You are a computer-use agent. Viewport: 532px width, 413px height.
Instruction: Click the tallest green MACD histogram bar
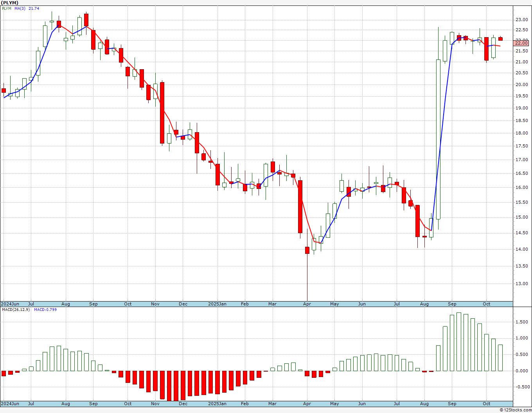point(459,342)
